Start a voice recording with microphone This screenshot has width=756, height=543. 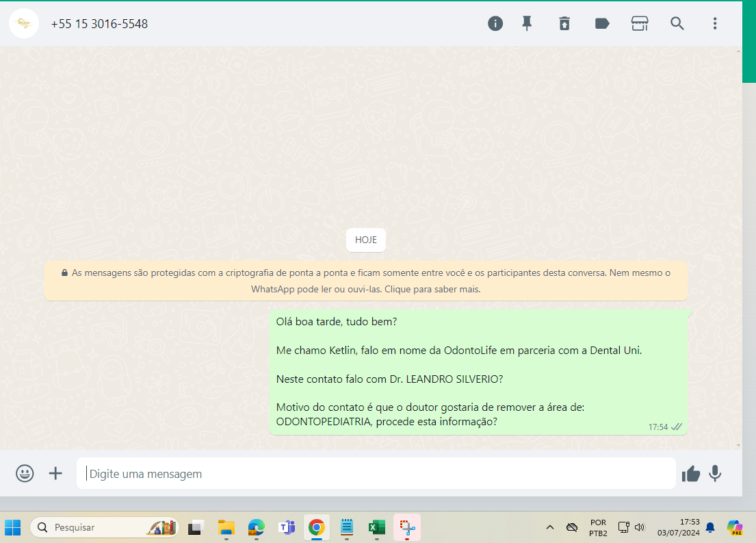click(715, 473)
